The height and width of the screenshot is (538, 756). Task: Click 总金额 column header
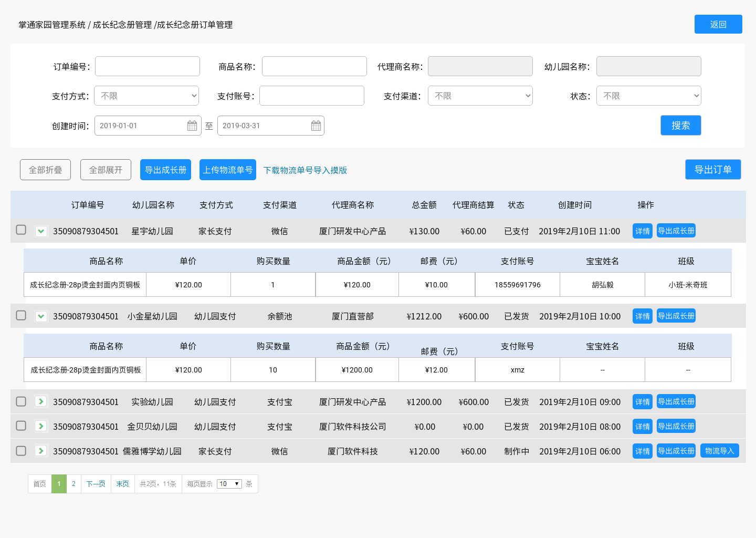point(424,205)
